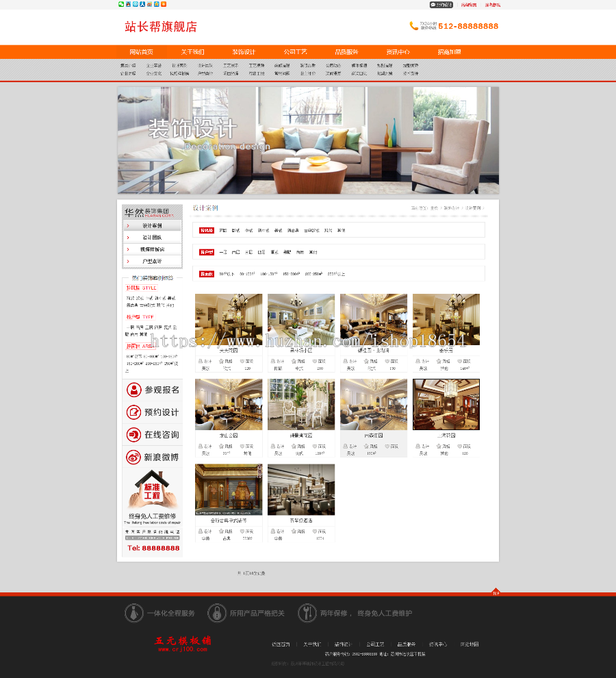The width and height of the screenshot is (616, 678).
Task: Open 公司工艺 in the orange nav bar
Action: point(295,52)
